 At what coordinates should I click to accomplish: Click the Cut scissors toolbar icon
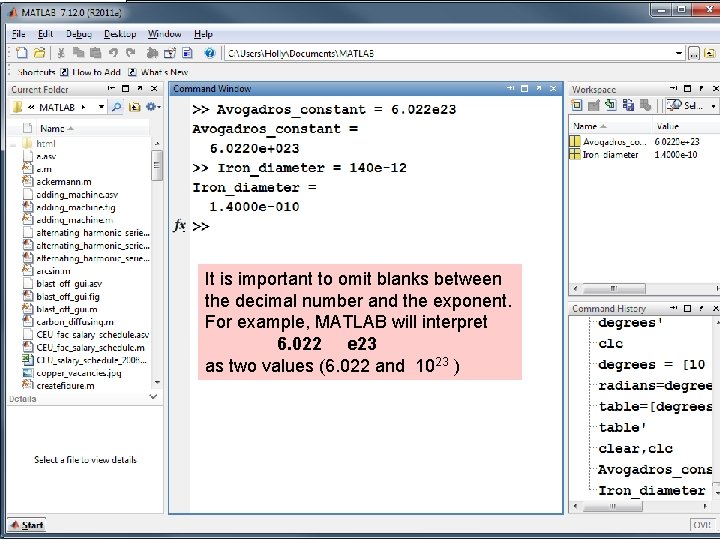coord(61,53)
